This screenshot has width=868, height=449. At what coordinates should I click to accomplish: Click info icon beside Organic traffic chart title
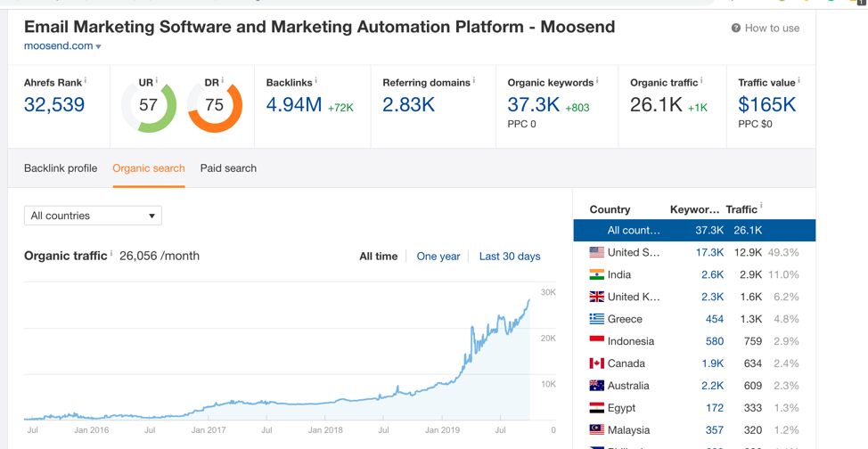tap(111, 254)
